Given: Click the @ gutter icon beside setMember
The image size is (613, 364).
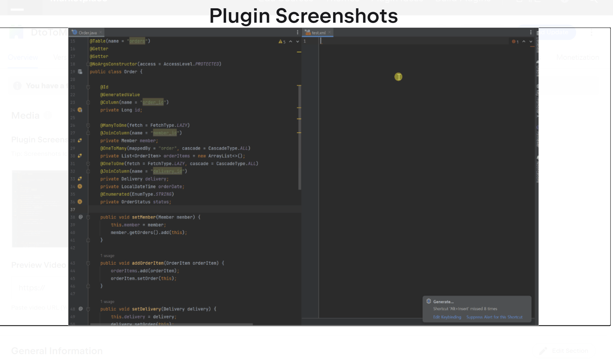Looking at the screenshot, I should 81,217.
